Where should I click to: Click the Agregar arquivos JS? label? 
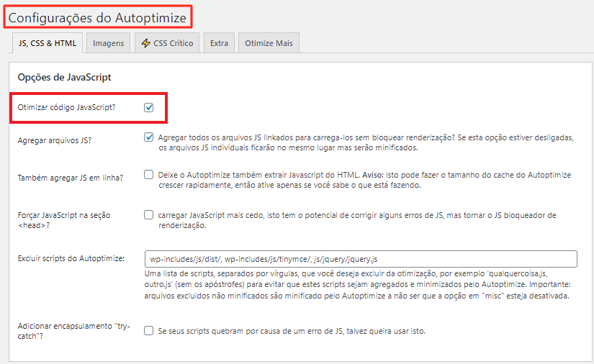pyautogui.click(x=55, y=140)
